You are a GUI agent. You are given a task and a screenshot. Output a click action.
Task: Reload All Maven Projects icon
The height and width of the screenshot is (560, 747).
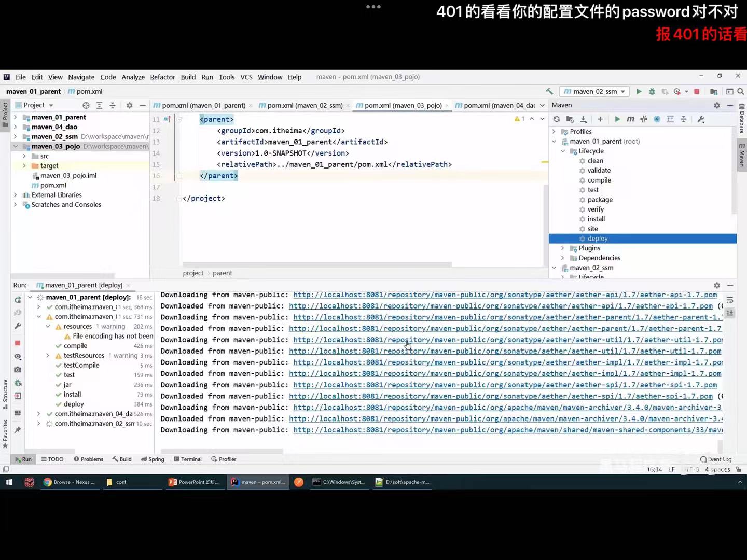tap(557, 119)
